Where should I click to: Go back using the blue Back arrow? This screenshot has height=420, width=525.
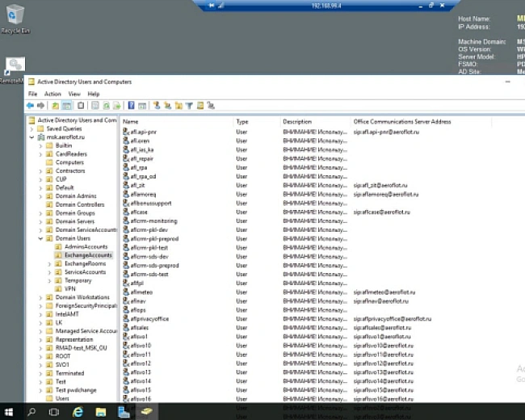pos(30,106)
